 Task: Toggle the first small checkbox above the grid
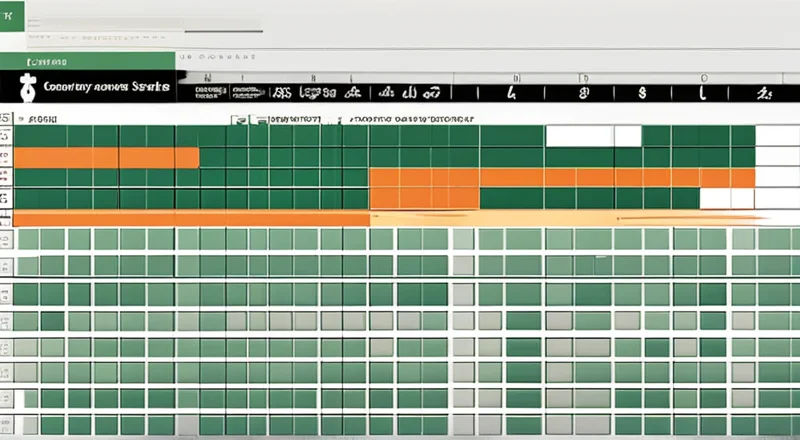(239, 119)
